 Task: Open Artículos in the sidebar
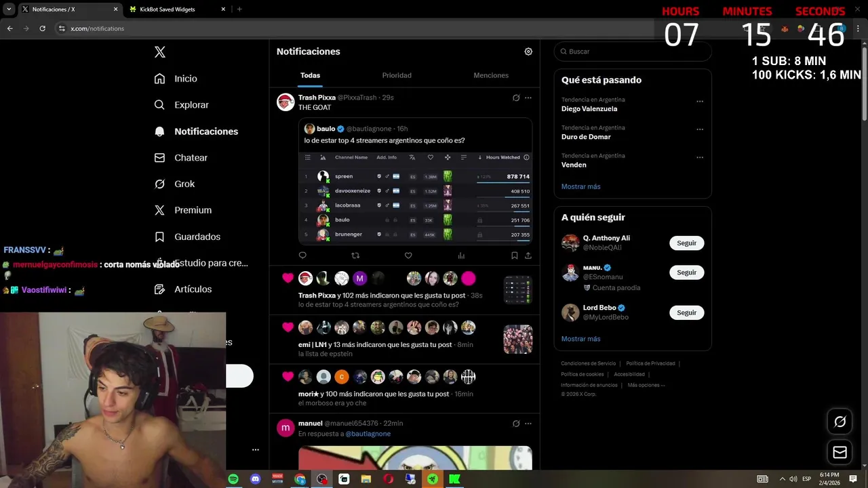tap(182, 289)
